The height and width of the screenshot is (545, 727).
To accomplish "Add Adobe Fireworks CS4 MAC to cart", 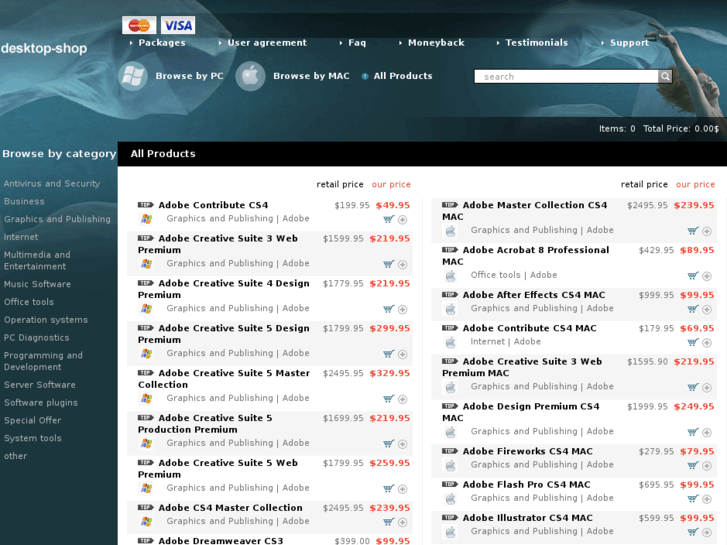I will pyautogui.click(x=693, y=466).
